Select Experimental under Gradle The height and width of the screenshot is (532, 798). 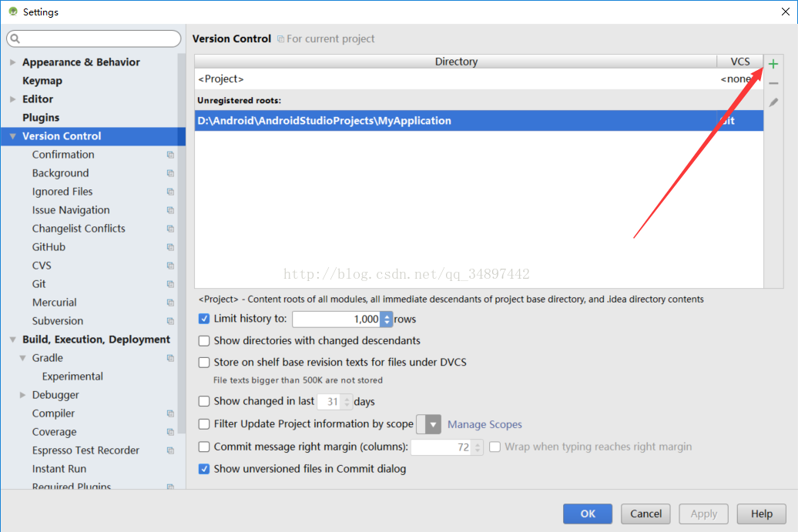[x=72, y=376]
